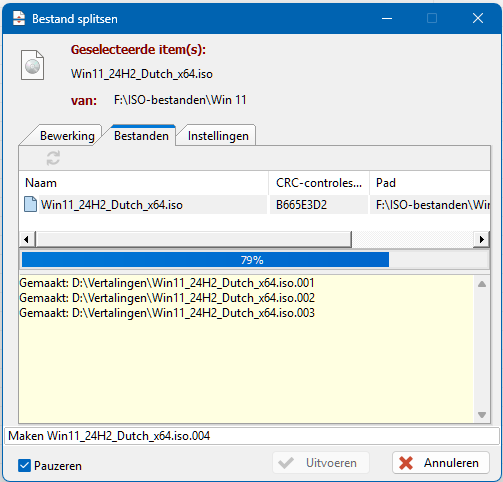Click the right arrow of the horizontal scrollbar

click(x=482, y=239)
